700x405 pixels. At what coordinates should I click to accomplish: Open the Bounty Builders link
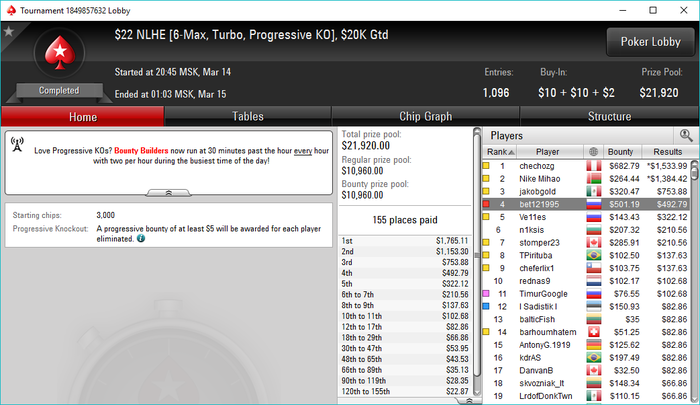point(141,151)
